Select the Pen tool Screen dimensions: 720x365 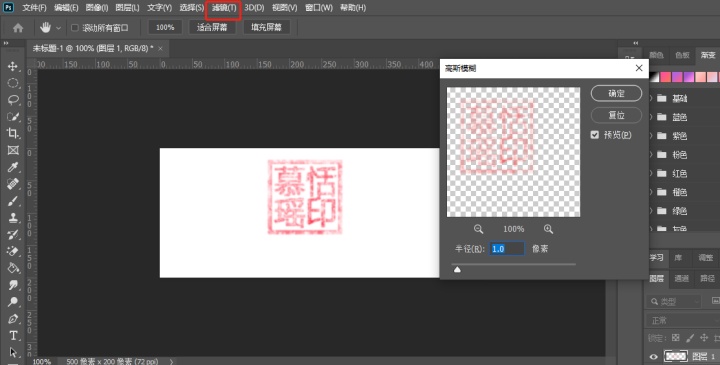[x=13, y=319]
